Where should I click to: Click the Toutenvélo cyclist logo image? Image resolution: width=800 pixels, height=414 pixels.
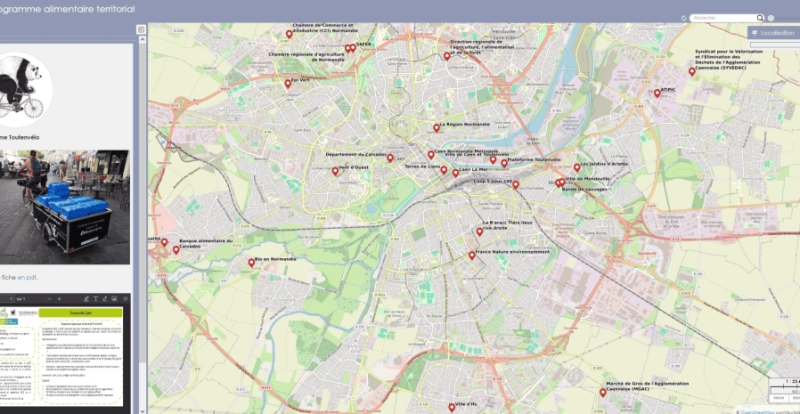(22, 85)
